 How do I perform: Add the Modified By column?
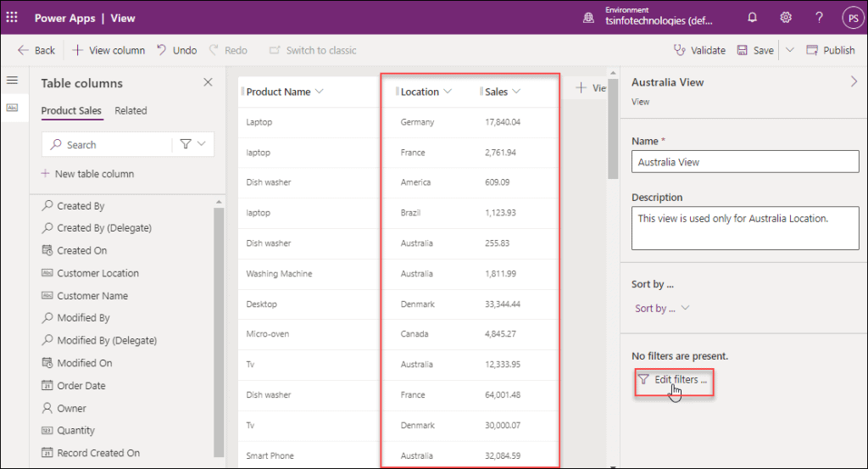tap(75, 318)
